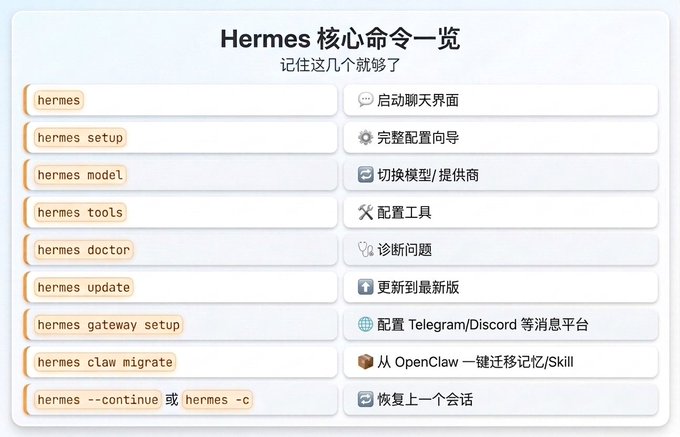The width and height of the screenshot is (680, 437).
Task: Click the 'hermes model' command
Action: pos(80,175)
